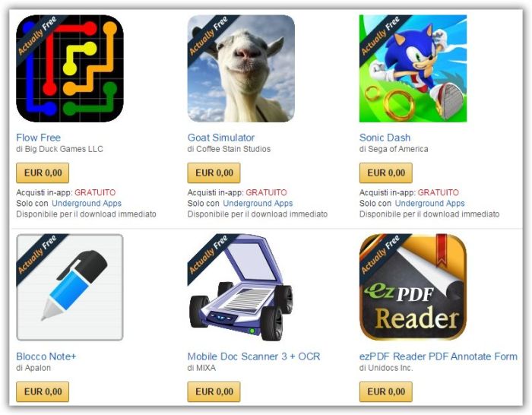
Task: Get Blocco Note+ with EUR 0,00 button
Action: [x=43, y=391]
